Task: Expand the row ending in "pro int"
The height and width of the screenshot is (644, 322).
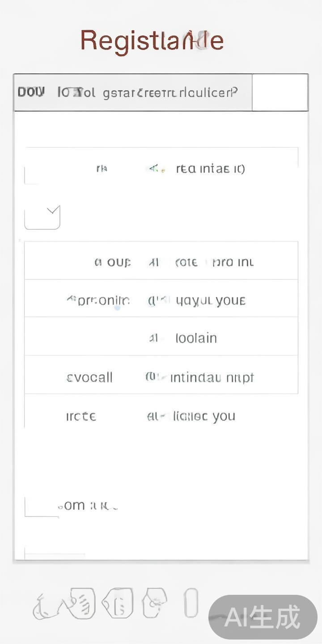Action: [161, 262]
